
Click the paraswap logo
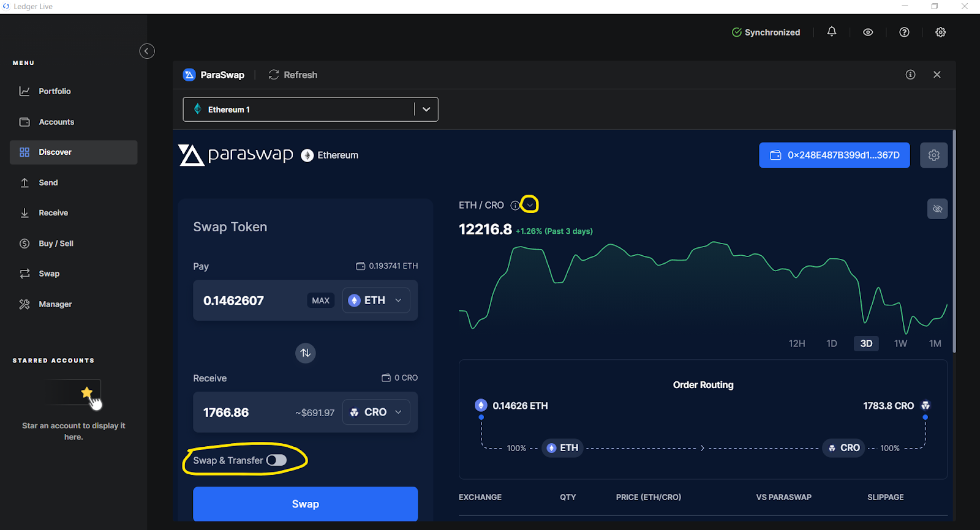(236, 155)
